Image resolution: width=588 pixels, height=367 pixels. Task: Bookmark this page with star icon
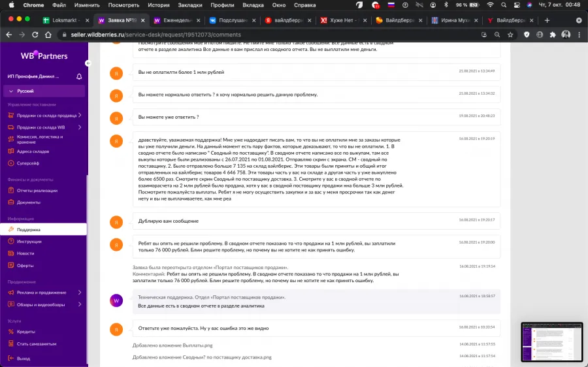[510, 35]
